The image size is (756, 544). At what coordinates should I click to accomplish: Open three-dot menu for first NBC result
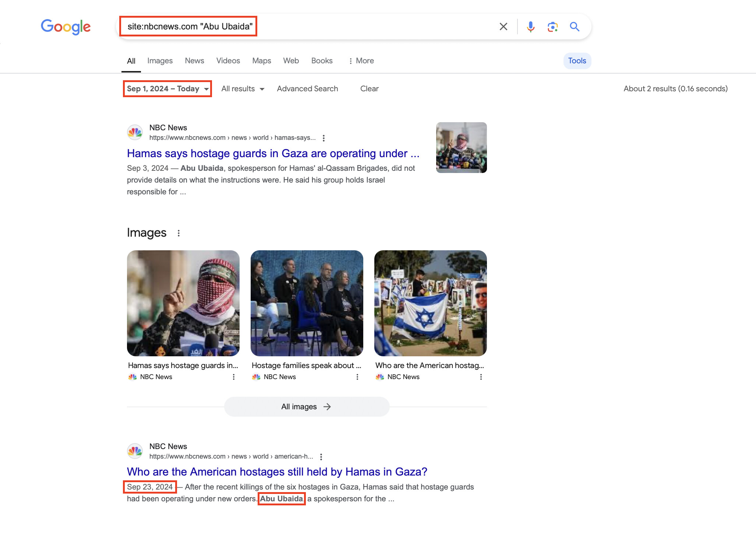(324, 138)
